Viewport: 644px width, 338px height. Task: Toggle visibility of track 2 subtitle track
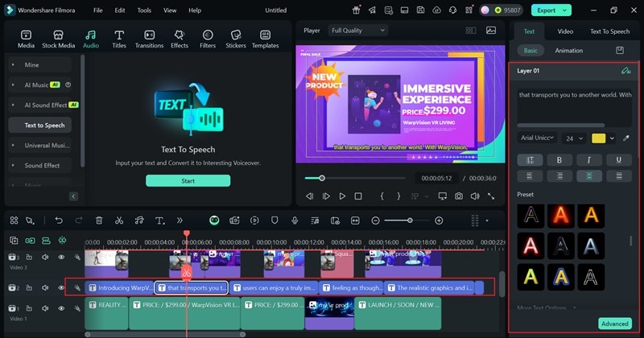[61, 287]
